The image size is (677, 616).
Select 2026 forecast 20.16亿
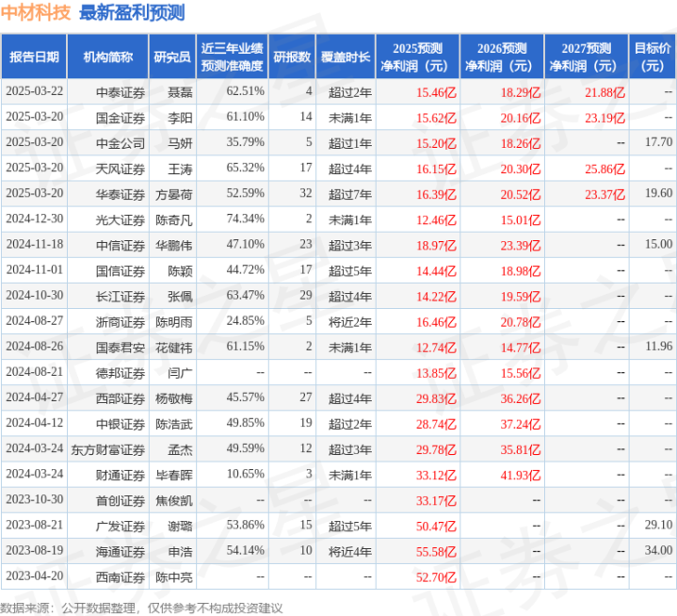pos(521,118)
